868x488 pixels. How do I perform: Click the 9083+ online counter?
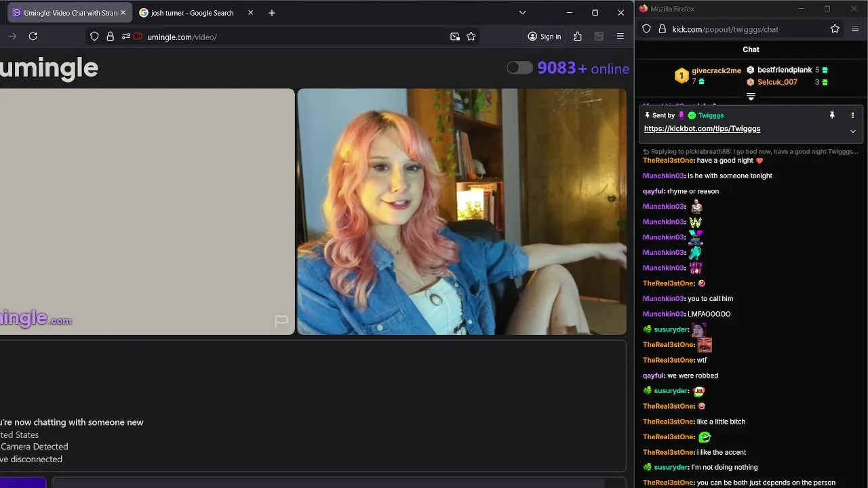[x=583, y=68]
